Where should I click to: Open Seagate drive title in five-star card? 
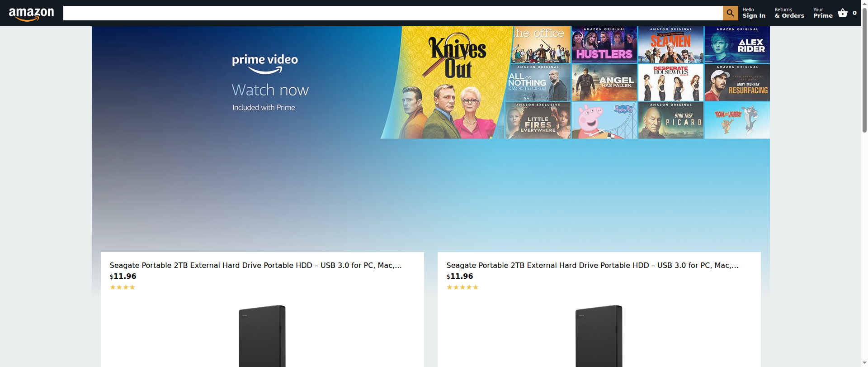click(592, 265)
